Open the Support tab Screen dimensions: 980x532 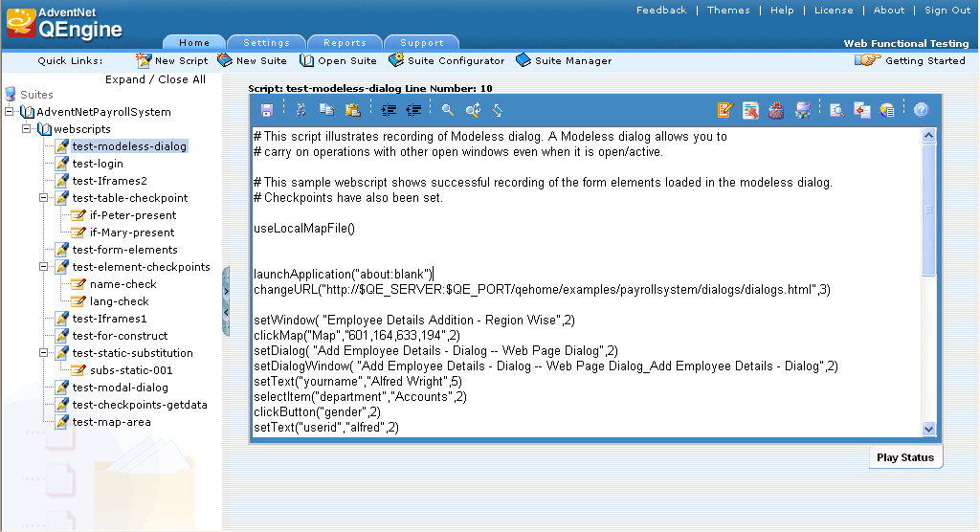(x=422, y=42)
